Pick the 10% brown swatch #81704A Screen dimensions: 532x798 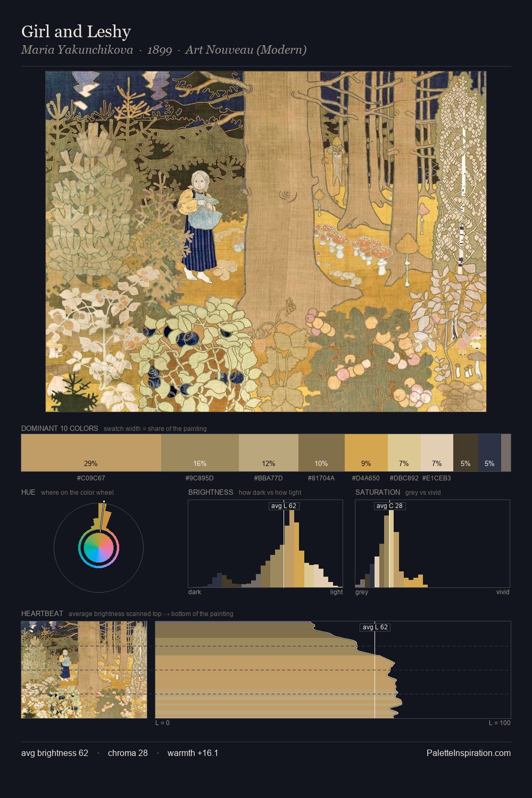click(321, 453)
